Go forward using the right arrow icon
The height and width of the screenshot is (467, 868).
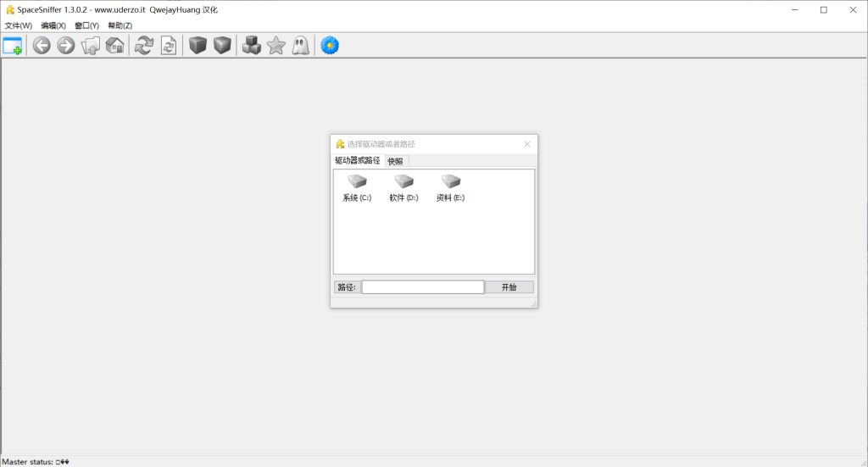coord(66,46)
